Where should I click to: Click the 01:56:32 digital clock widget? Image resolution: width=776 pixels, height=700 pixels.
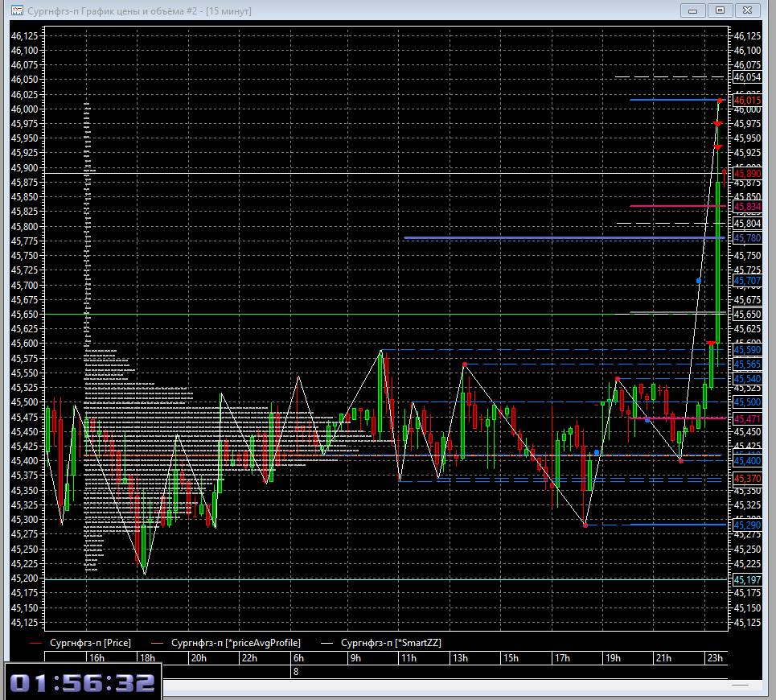[x=83, y=682]
